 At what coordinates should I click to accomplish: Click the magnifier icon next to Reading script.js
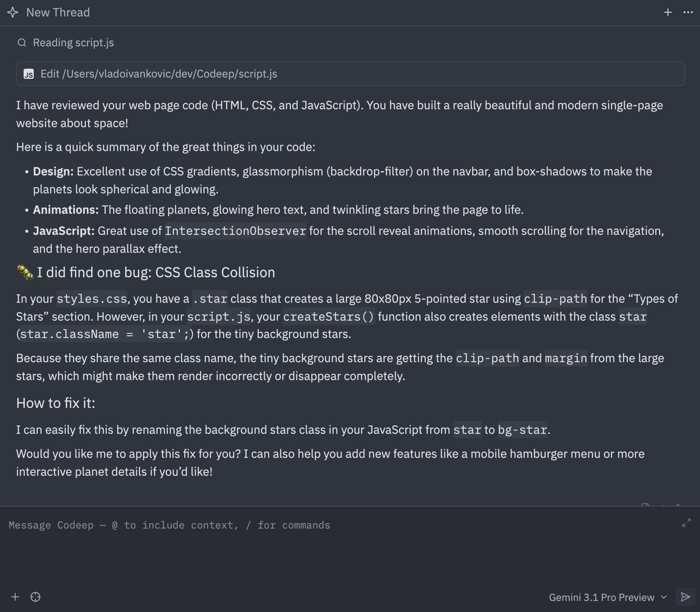pyautogui.click(x=22, y=42)
